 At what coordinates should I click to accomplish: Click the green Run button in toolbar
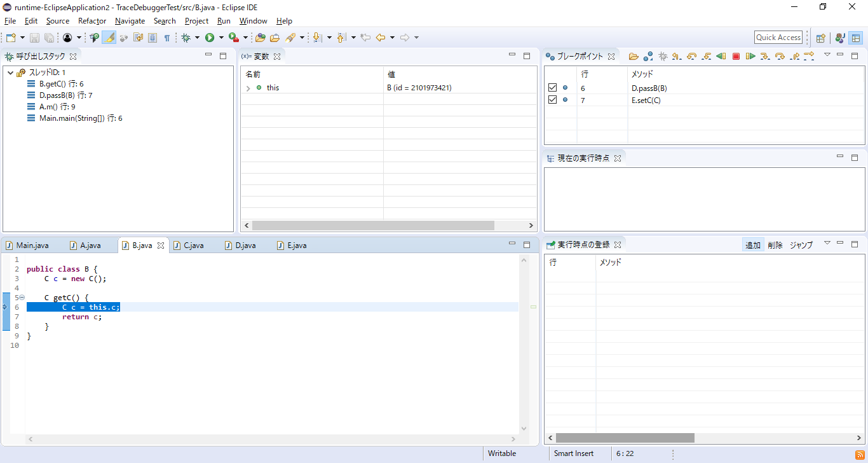(210, 38)
